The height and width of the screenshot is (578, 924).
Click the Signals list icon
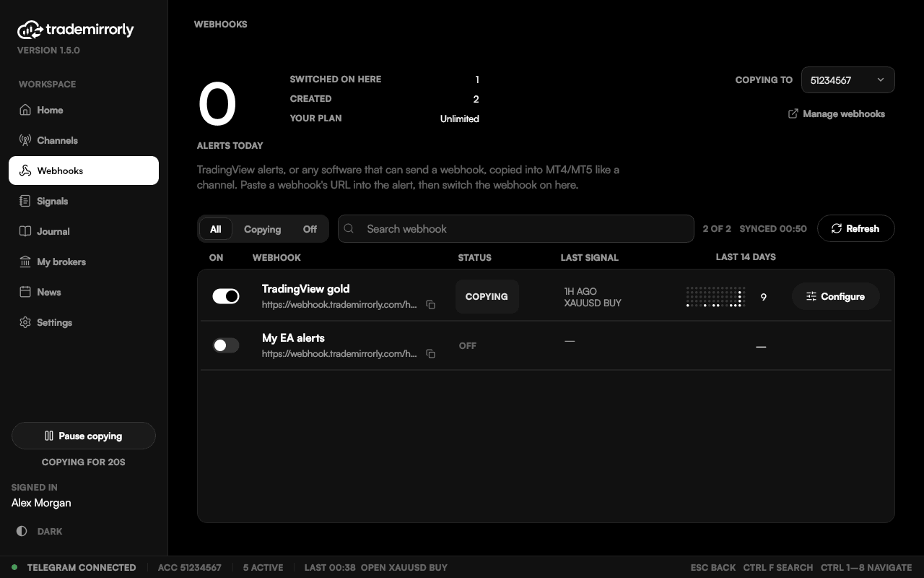click(x=25, y=201)
